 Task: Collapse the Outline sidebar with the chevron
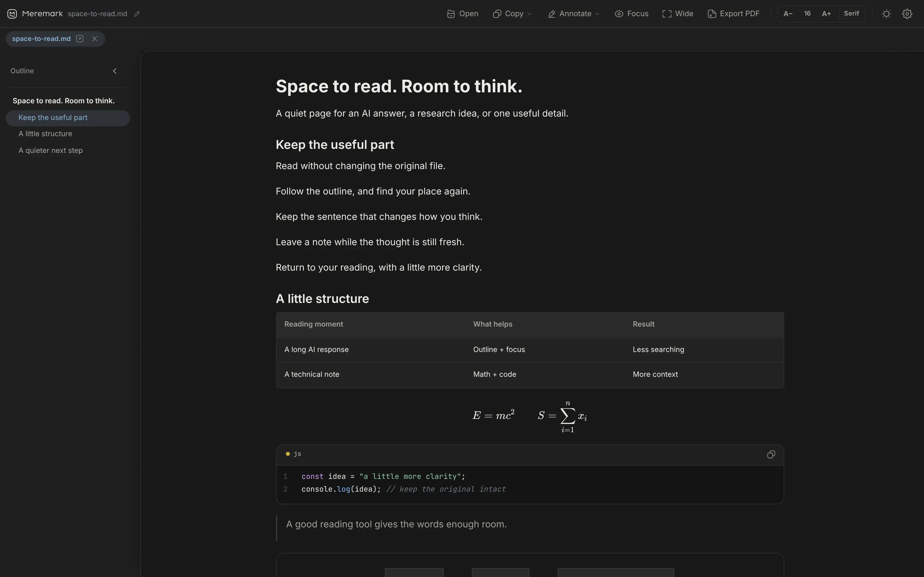[115, 71]
